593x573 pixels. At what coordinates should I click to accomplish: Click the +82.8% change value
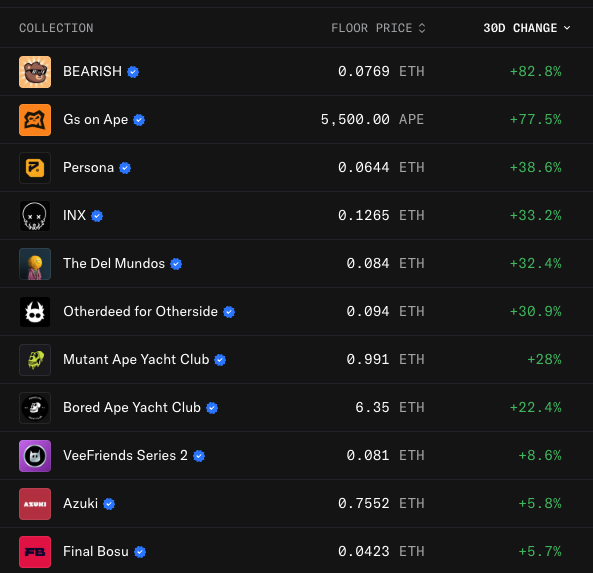[x=536, y=72]
